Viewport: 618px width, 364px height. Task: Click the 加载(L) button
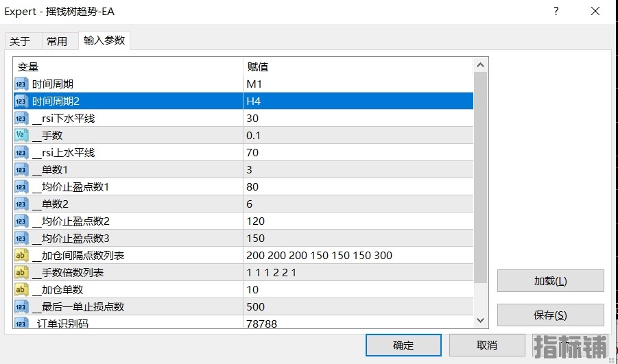(x=551, y=281)
